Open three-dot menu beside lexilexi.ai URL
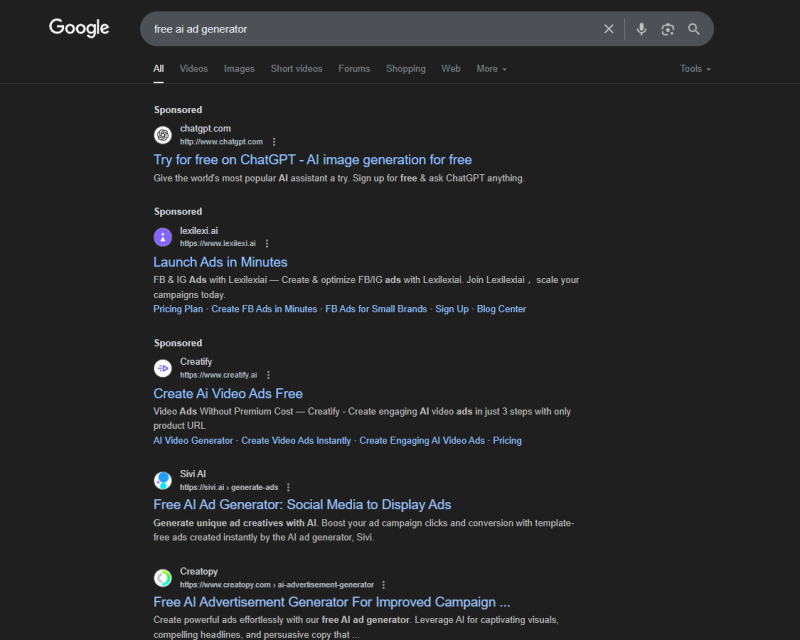 click(x=267, y=243)
